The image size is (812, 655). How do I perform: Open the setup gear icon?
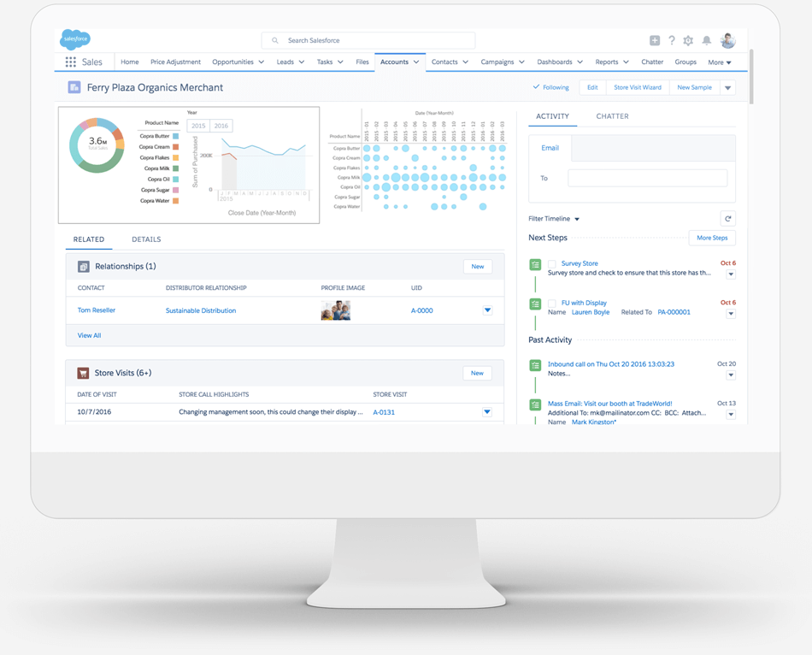pyautogui.click(x=688, y=40)
